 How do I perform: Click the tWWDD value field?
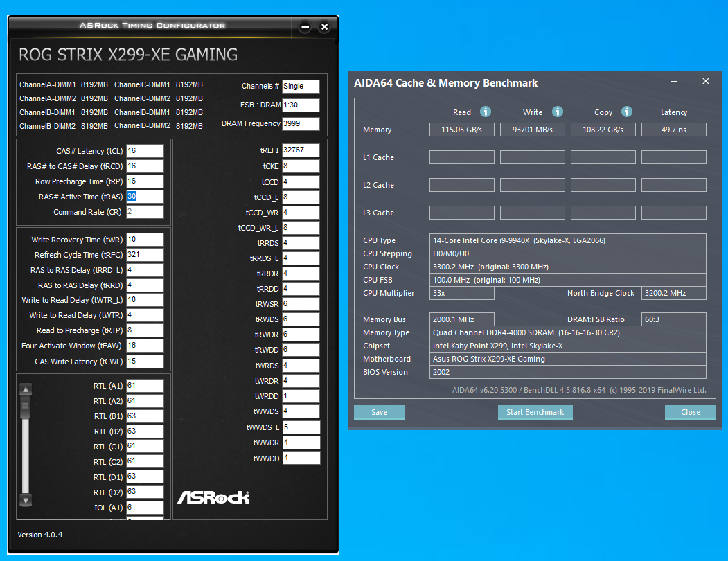pos(301,458)
